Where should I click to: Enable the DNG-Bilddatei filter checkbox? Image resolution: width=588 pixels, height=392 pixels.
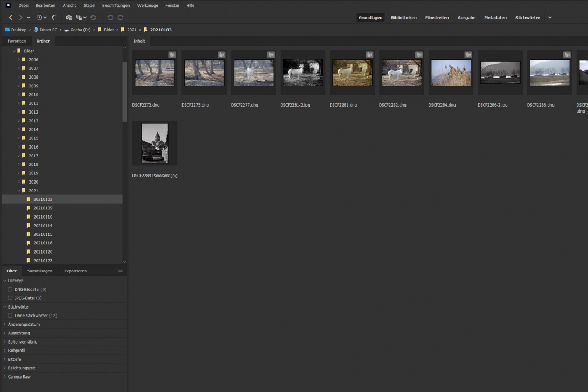coord(10,289)
